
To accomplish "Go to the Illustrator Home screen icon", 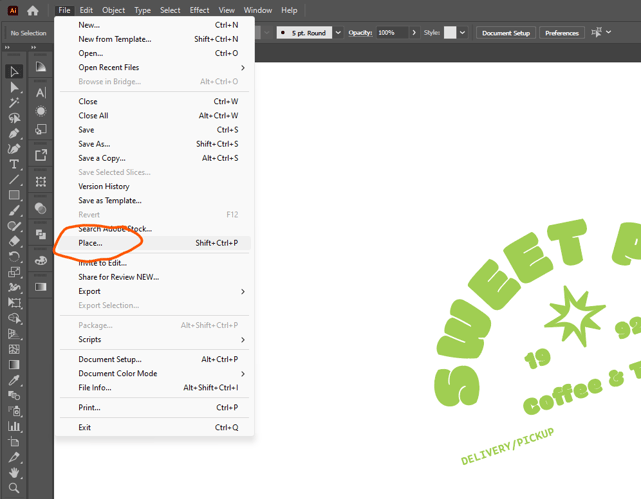I will click(33, 11).
